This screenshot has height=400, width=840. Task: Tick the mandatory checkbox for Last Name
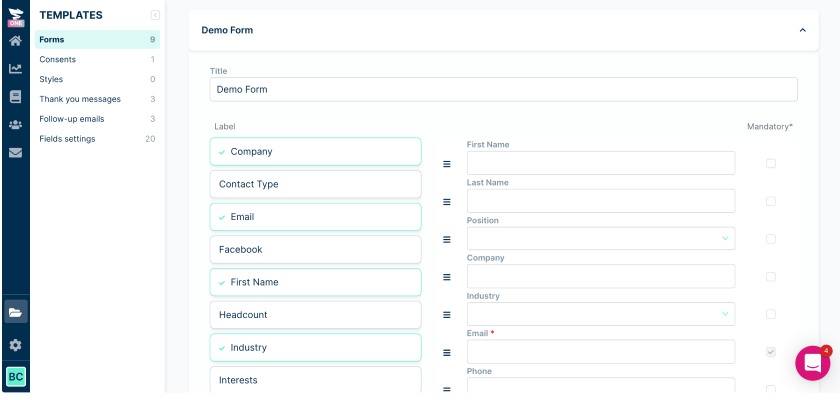tap(770, 201)
